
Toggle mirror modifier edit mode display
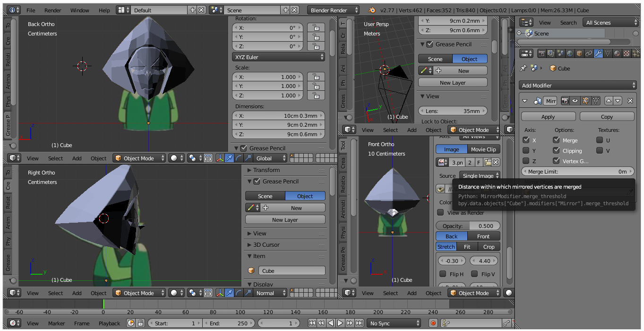click(585, 101)
